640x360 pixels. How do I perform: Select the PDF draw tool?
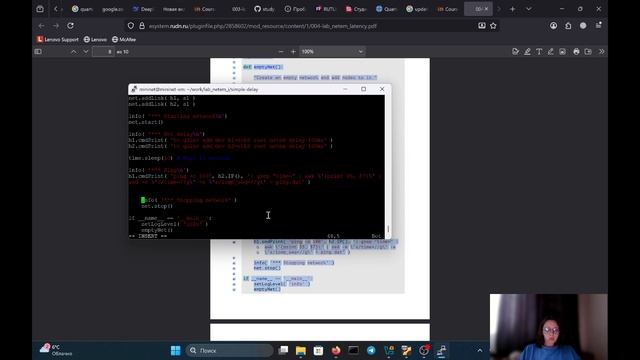(551, 52)
